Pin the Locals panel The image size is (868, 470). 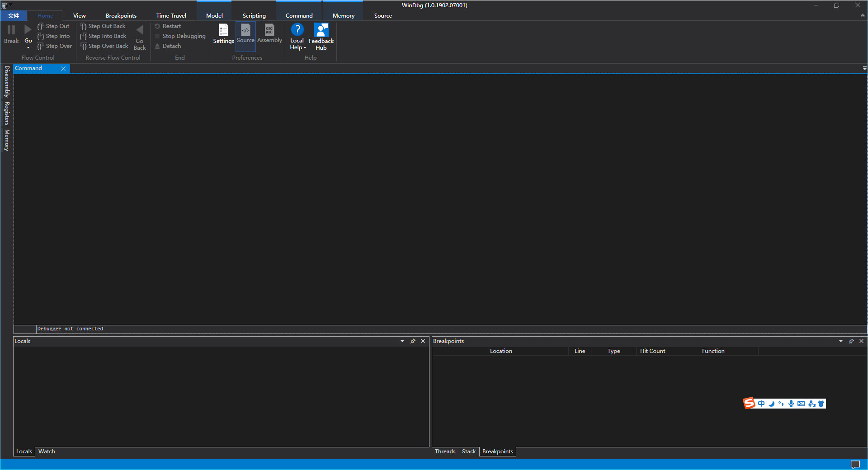coord(413,341)
